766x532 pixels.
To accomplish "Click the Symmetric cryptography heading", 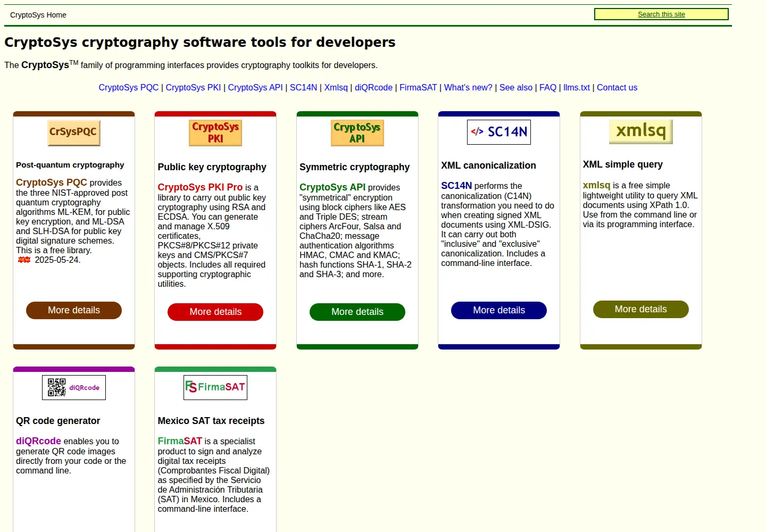I will coord(355,167).
